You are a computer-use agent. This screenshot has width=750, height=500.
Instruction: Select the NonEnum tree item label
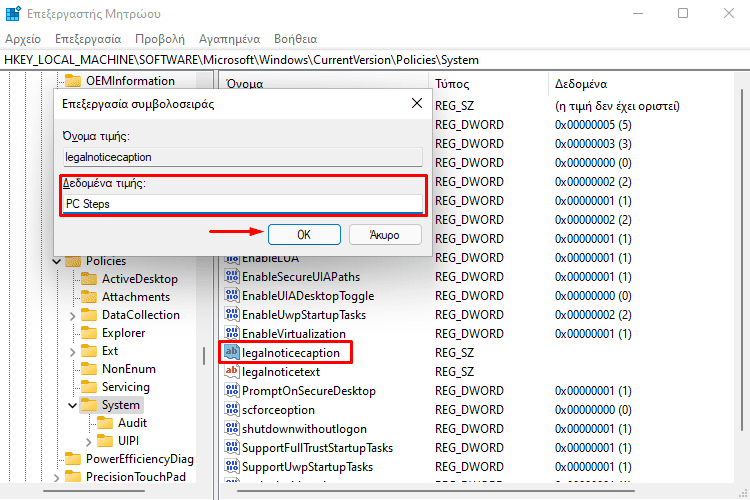pyautogui.click(x=129, y=369)
